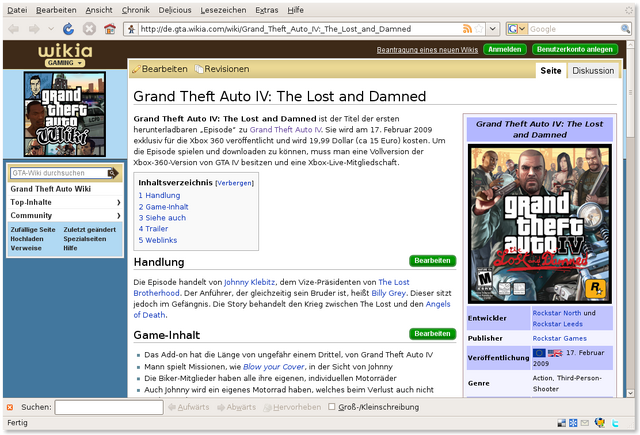Follow the Johnny Klebitz link
The image size is (640, 435).
point(249,282)
